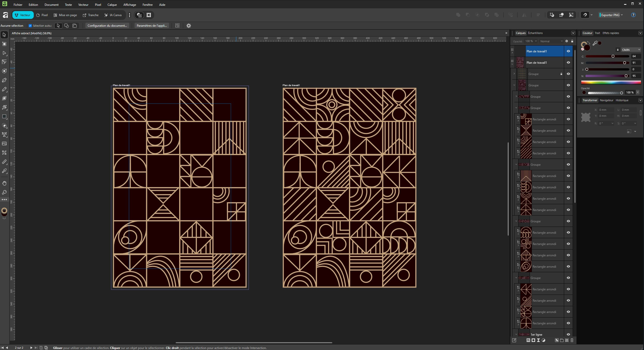This screenshot has height=350, width=644.
Task: Select the Rectangle shape tool
Action: 4,117
